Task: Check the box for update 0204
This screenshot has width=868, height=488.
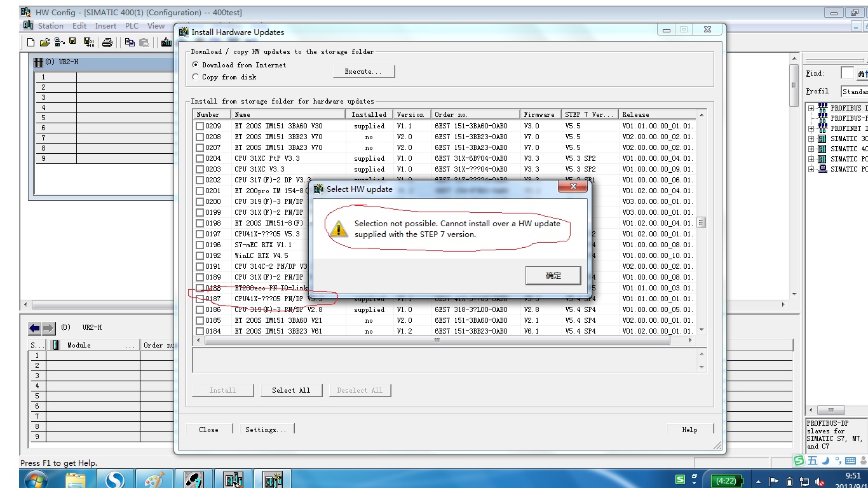Action: 200,158
